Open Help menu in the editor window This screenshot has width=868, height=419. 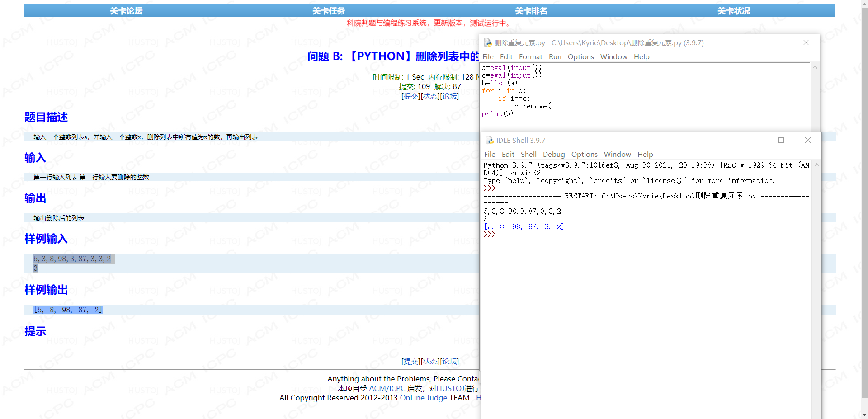pos(641,56)
